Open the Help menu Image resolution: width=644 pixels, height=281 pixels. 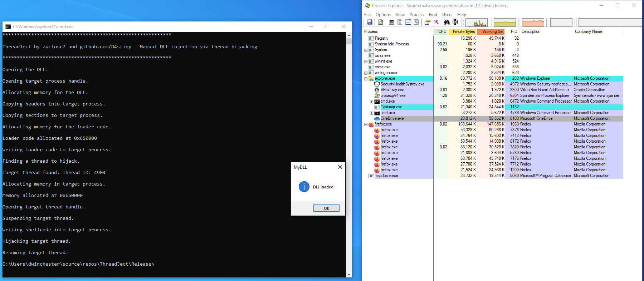coord(462,15)
